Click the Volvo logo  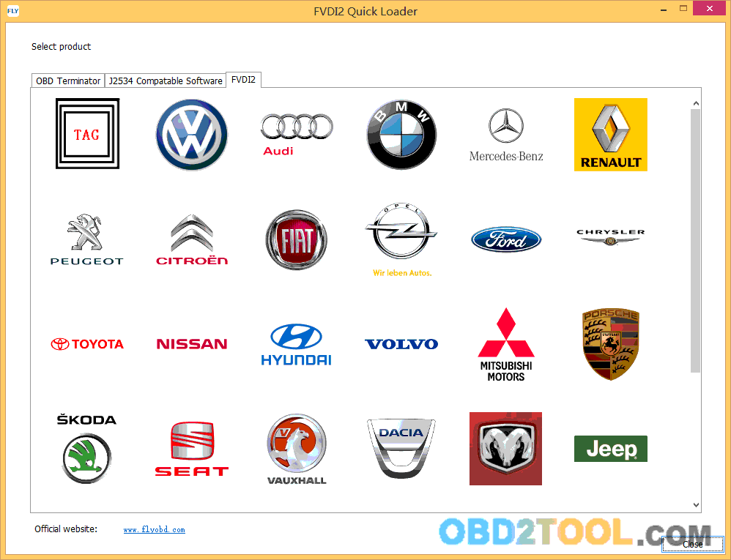(x=401, y=344)
